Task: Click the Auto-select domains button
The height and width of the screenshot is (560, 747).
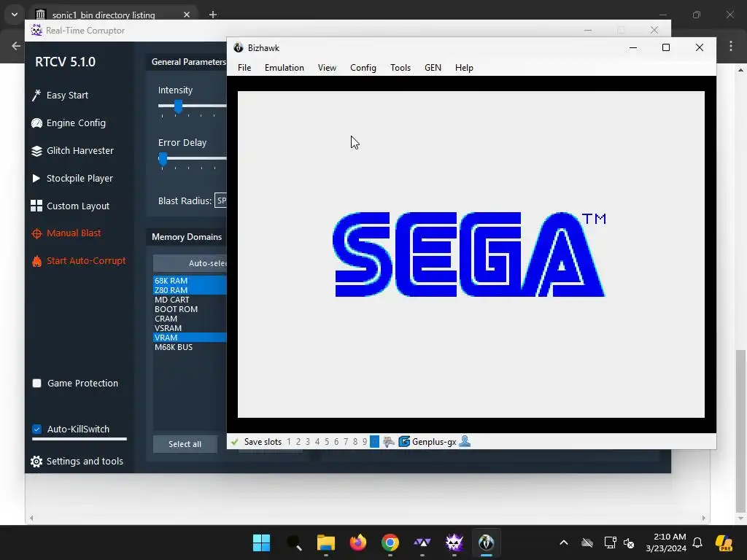Action: pos(190,263)
